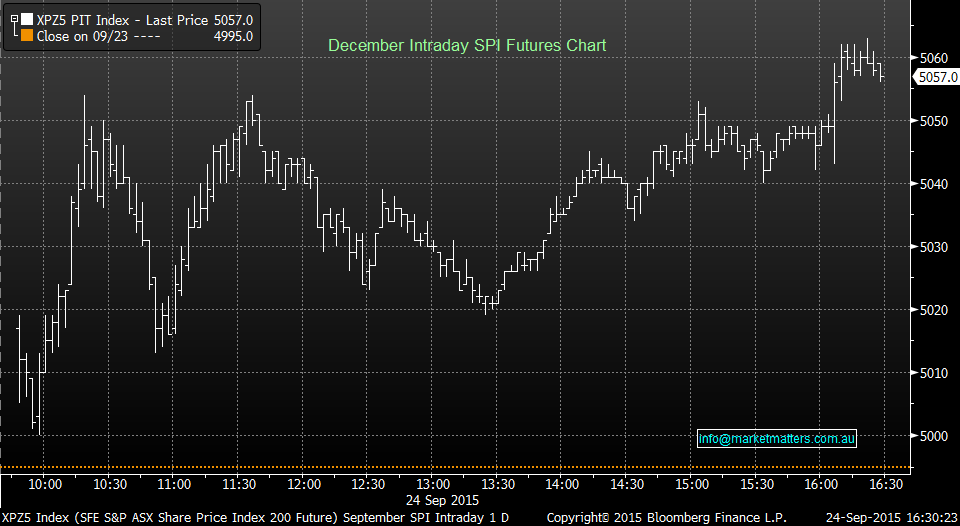
Task: Click the 5057.0 last price in legend
Action: coord(233,20)
